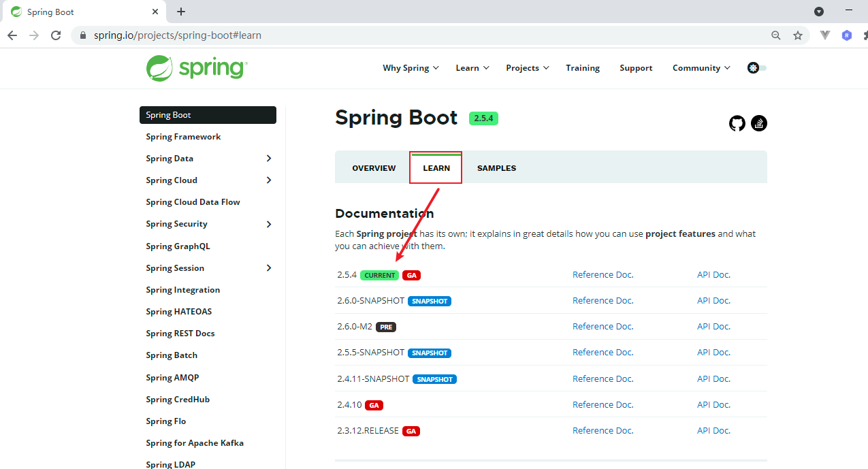Image resolution: width=868 pixels, height=469 pixels.
Task: Toggle the dark mode theme switch
Action: tap(757, 68)
